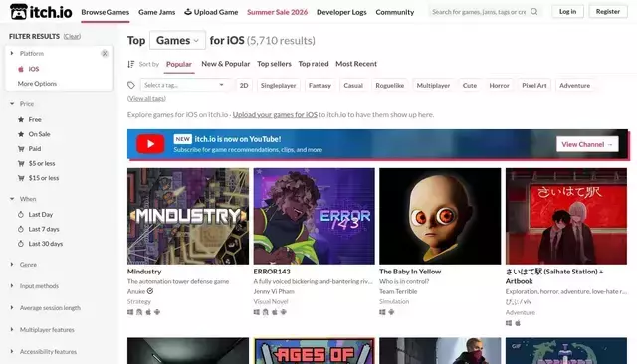The height and width of the screenshot is (364, 637).
Task: Open Developer Logs page
Action: click(x=341, y=12)
